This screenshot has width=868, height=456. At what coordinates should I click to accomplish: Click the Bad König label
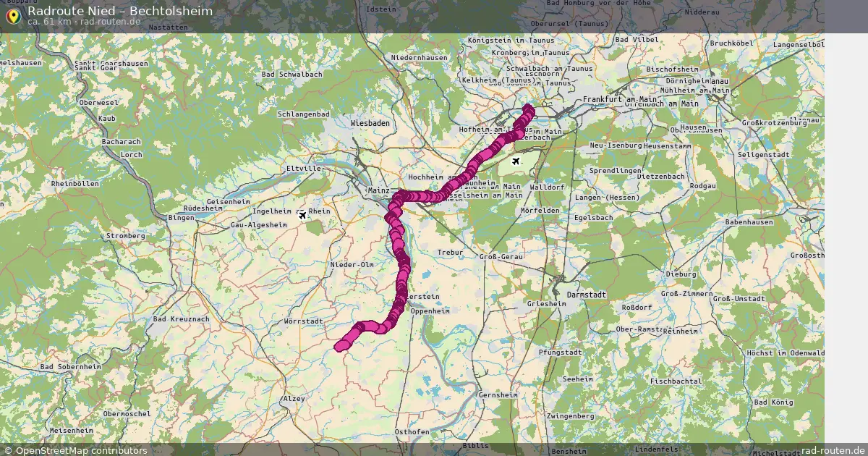pos(773,402)
